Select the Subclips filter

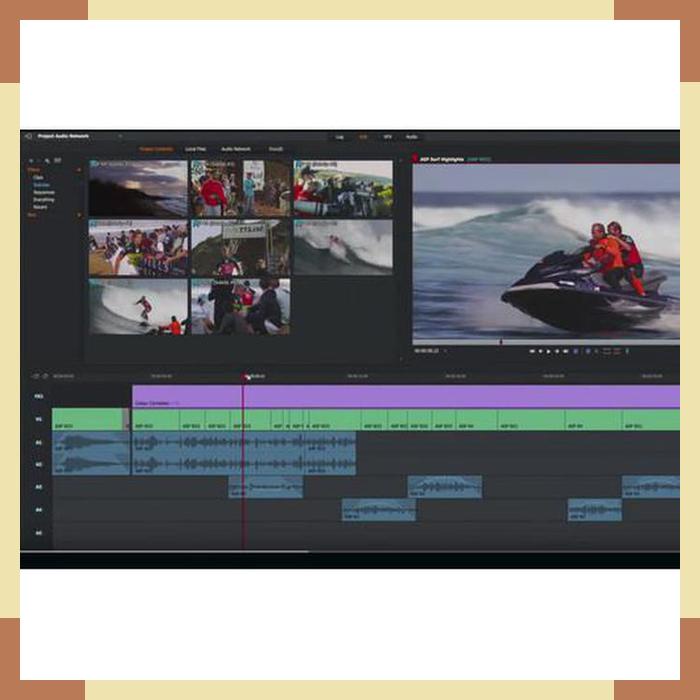[42, 185]
